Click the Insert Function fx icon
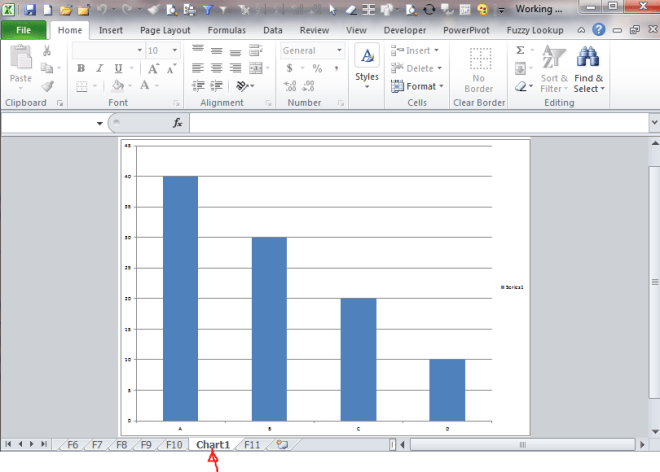 click(178, 123)
